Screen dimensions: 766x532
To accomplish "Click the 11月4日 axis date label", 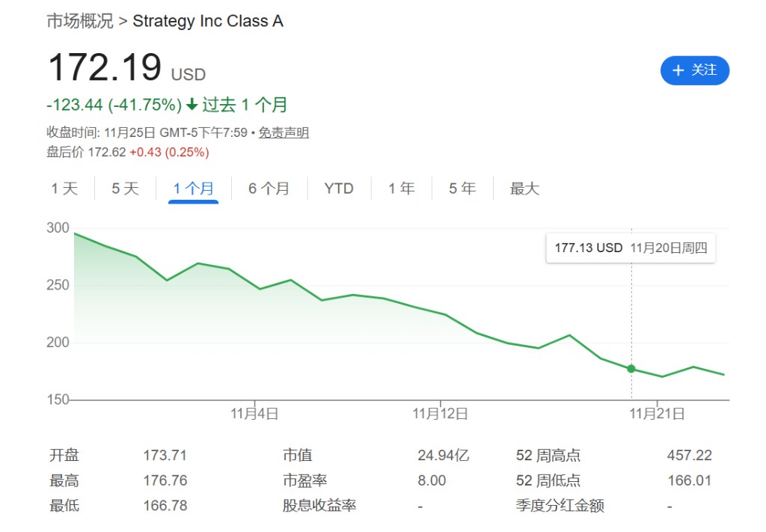I will (255, 413).
